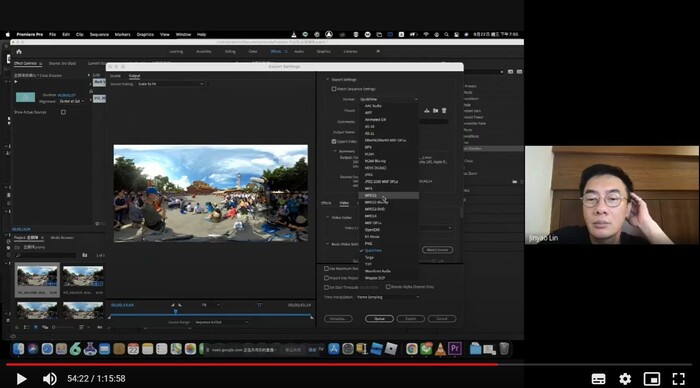Click the Metadata button
Viewport: 700px width, 388px height.
pyautogui.click(x=338, y=319)
